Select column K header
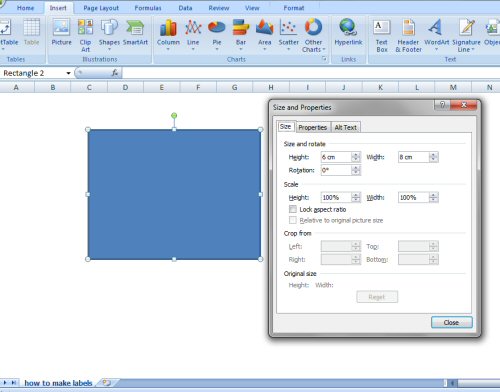This screenshot has height=392, width=500. [380, 87]
